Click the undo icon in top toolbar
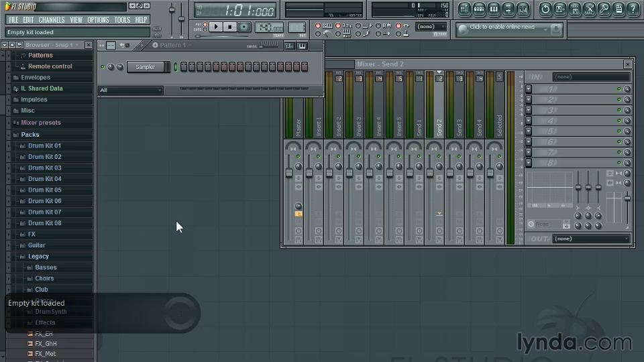 coord(544,9)
